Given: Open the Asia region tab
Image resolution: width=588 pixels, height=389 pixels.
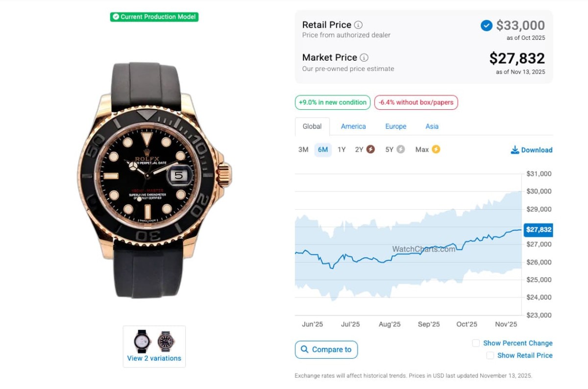Looking at the screenshot, I should pos(432,126).
